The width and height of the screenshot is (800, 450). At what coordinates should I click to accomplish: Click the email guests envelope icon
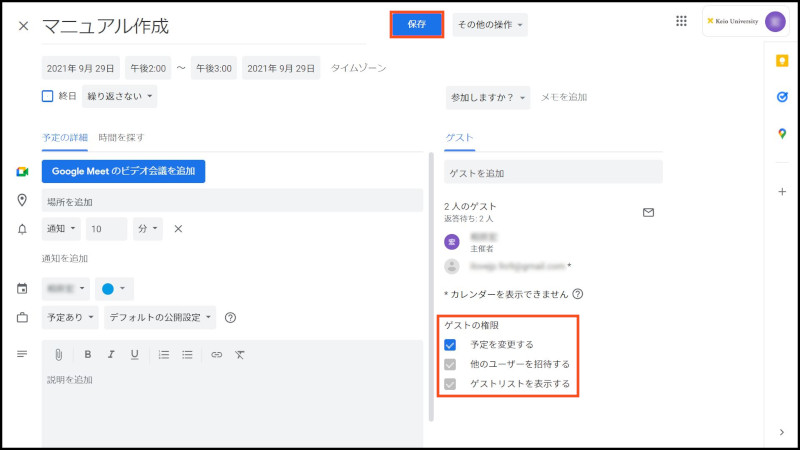(x=648, y=212)
